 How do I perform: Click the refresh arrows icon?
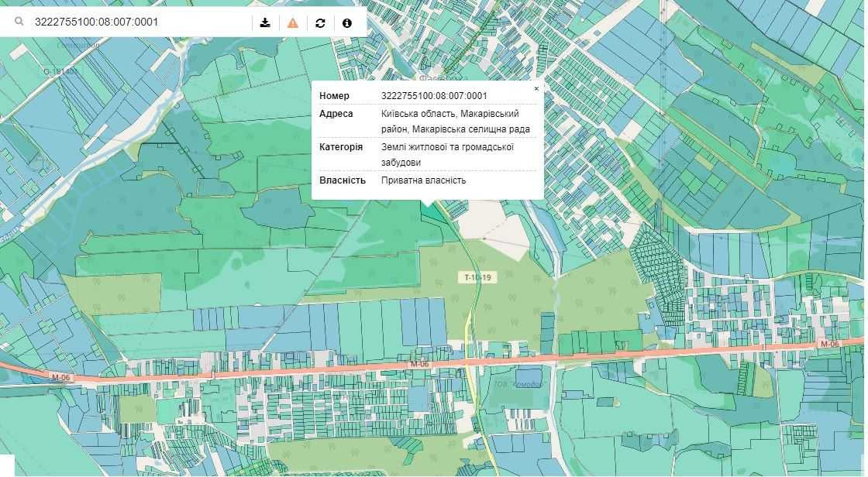[320, 22]
